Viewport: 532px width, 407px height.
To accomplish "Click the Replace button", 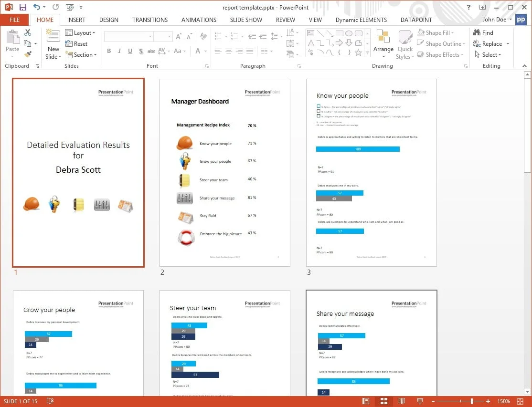I will (x=491, y=43).
